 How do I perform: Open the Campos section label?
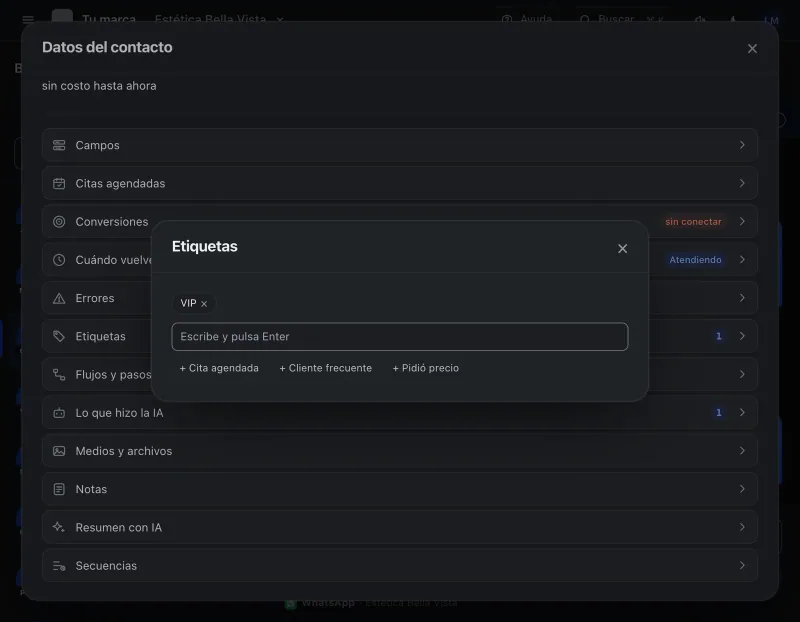[97, 145]
